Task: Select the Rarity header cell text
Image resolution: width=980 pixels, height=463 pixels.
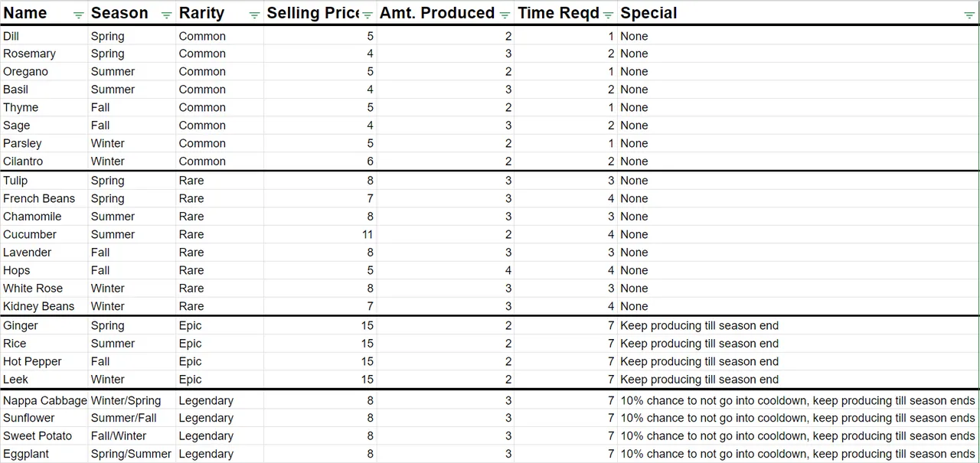Action: point(201,13)
